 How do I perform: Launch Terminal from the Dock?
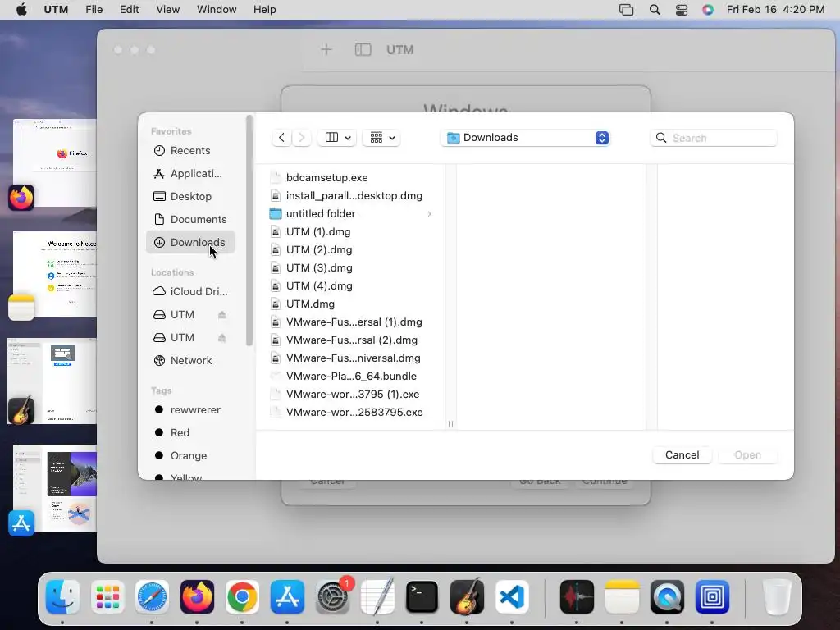tap(422, 597)
